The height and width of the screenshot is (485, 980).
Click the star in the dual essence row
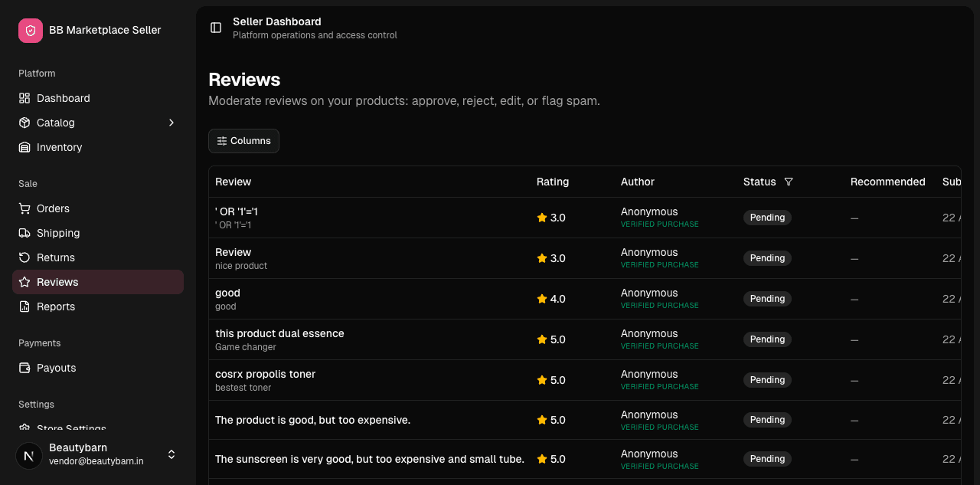(542, 339)
